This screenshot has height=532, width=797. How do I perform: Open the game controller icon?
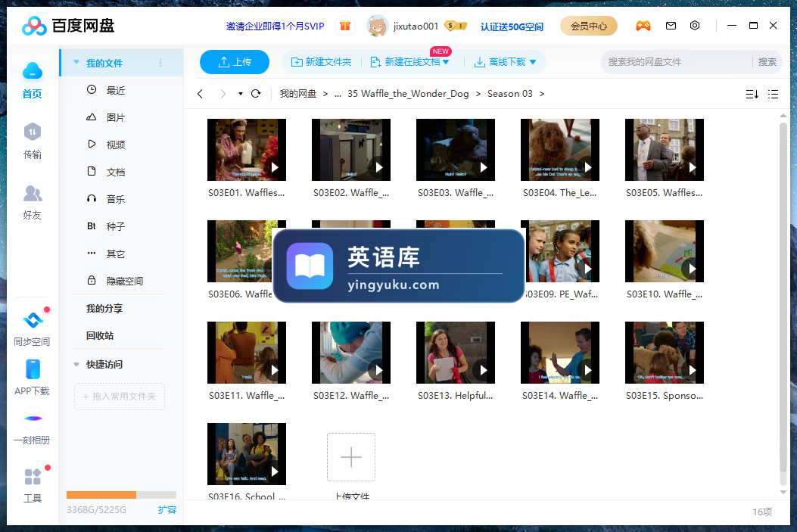tap(643, 26)
